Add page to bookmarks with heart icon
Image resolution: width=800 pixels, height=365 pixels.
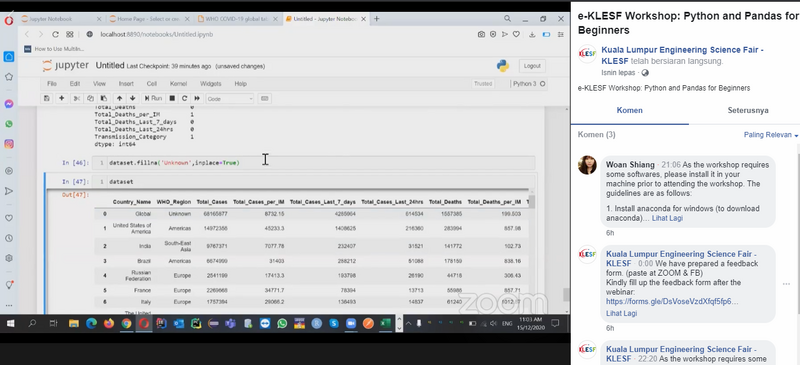[x=516, y=34]
